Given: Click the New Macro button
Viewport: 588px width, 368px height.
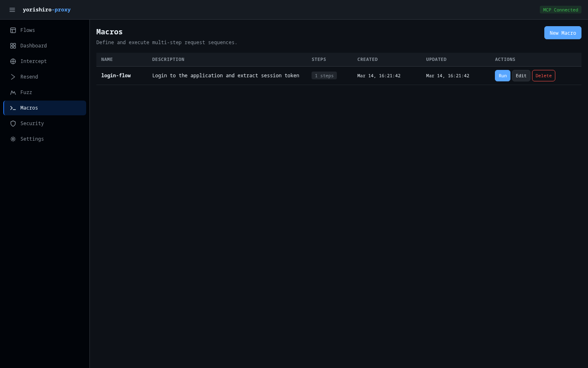Looking at the screenshot, I should [x=562, y=33].
